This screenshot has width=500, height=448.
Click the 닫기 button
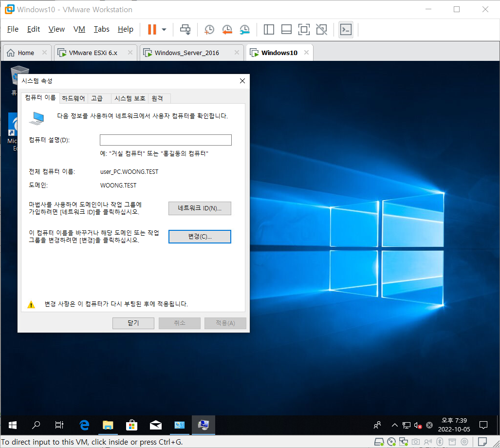tap(133, 323)
